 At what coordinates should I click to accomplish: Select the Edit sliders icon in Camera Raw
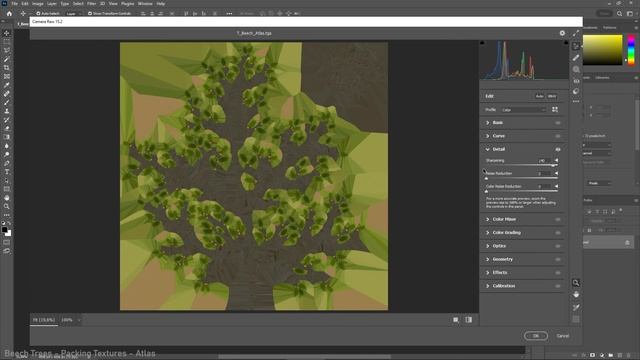click(x=576, y=46)
